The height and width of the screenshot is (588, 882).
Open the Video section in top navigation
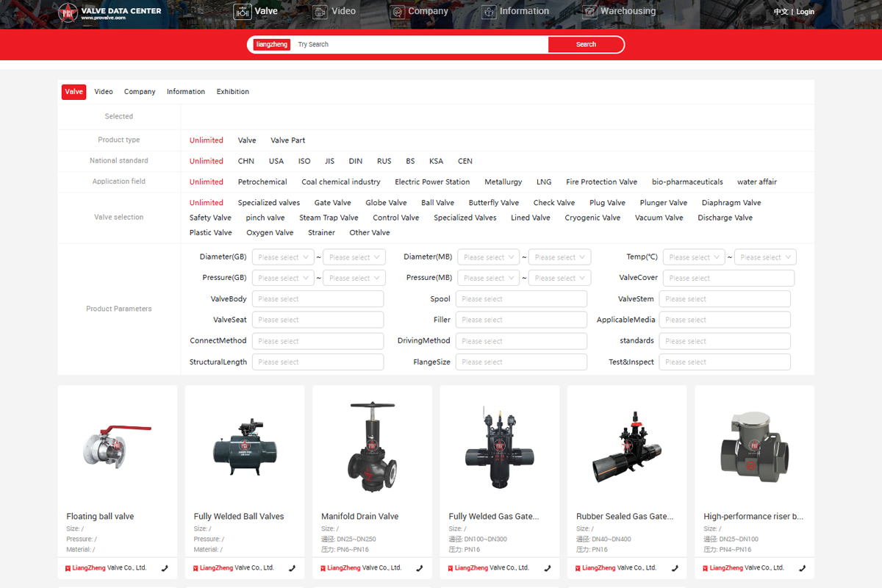334,12
